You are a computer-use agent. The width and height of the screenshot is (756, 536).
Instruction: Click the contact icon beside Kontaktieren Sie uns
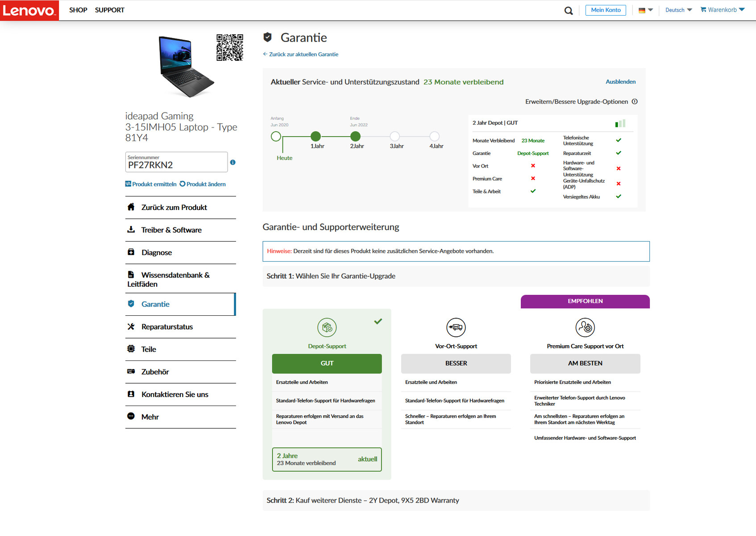131,394
